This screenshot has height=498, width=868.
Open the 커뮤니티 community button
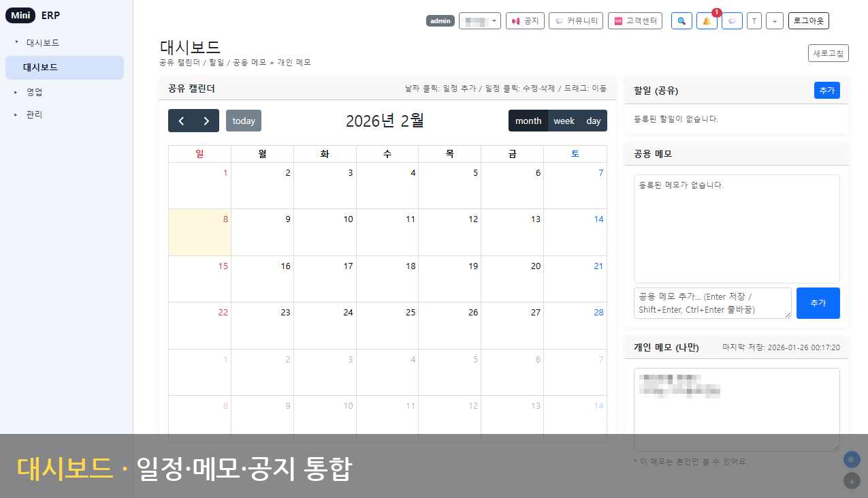pyautogui.click(x=576, y=21)
